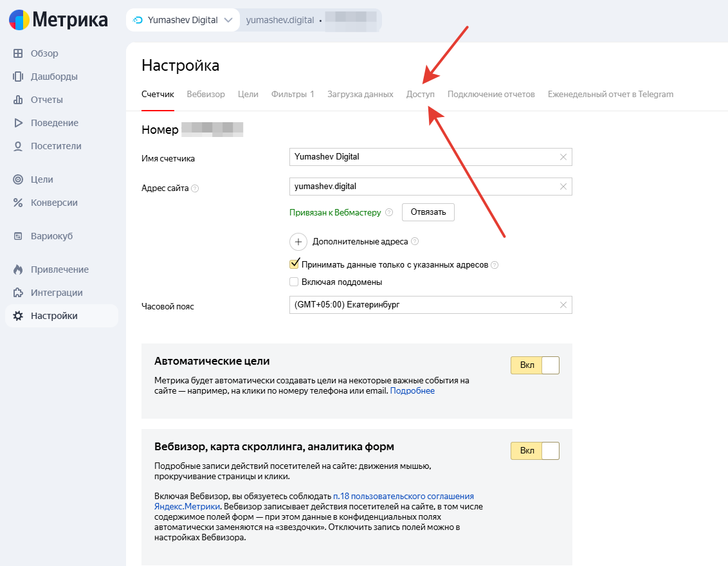This screenshot has height=566, width=728.
Task: Click the Вариокуб icon
Action: click(18, 236)
